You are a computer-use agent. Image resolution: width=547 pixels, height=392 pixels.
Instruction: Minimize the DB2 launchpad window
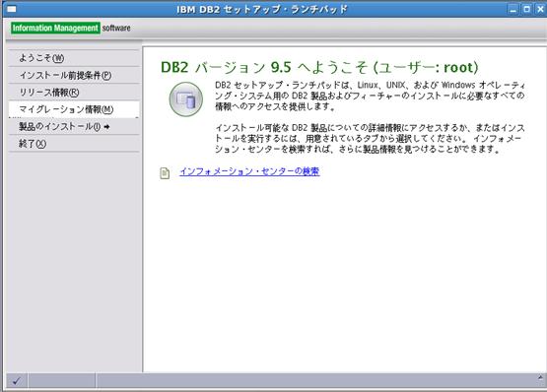pos(513,10)
